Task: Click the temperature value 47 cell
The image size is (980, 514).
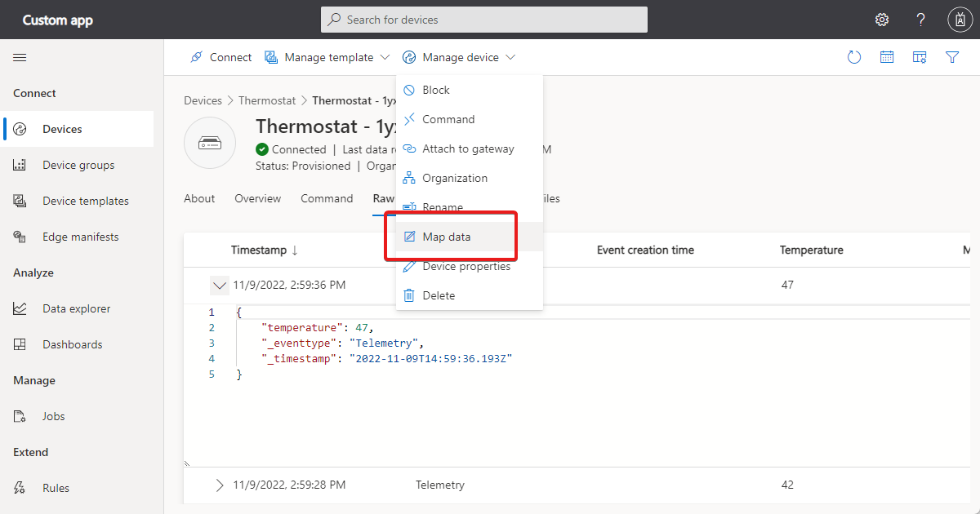Action: coord(787,285)
